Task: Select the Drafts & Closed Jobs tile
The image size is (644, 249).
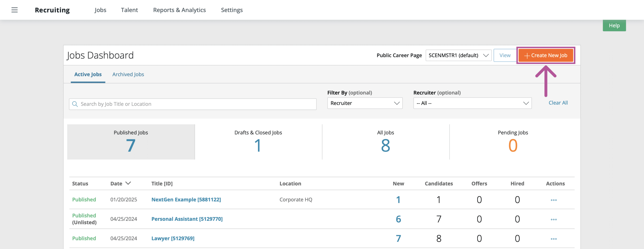Action: [258, 142]
